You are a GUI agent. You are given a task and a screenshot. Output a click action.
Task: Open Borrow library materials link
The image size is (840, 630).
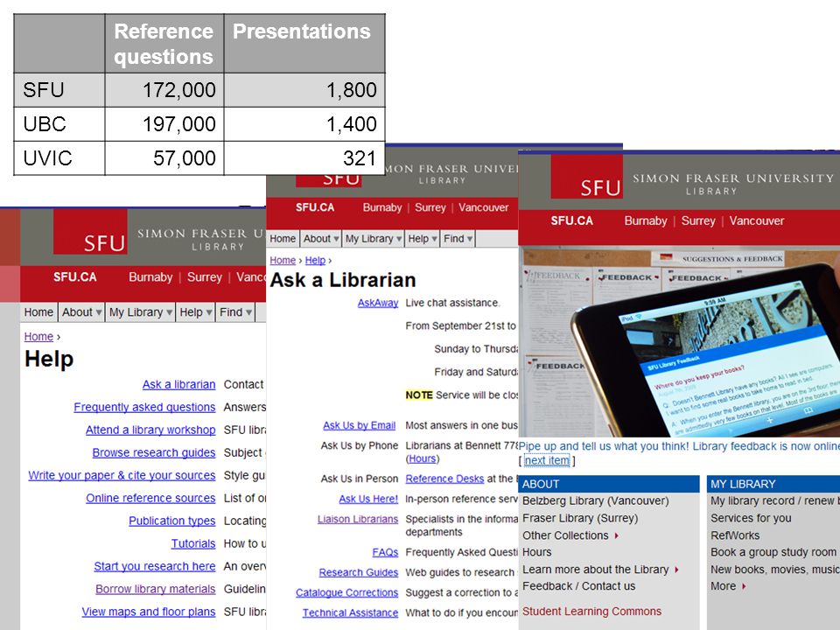(x=156, y=589)
